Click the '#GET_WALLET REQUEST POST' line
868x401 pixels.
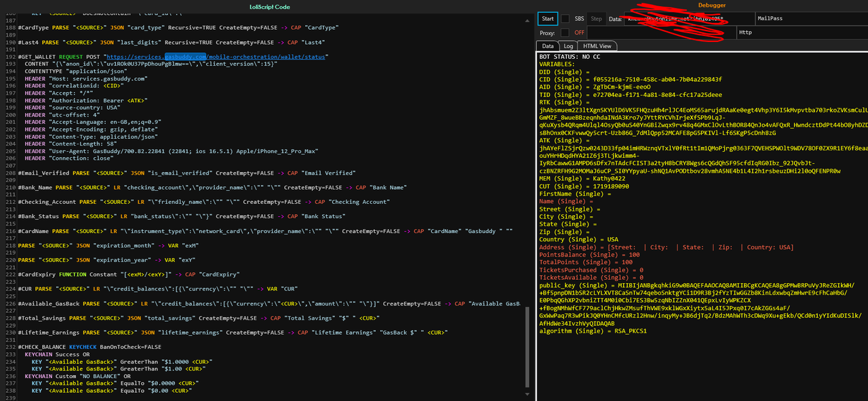click(174, 57)
